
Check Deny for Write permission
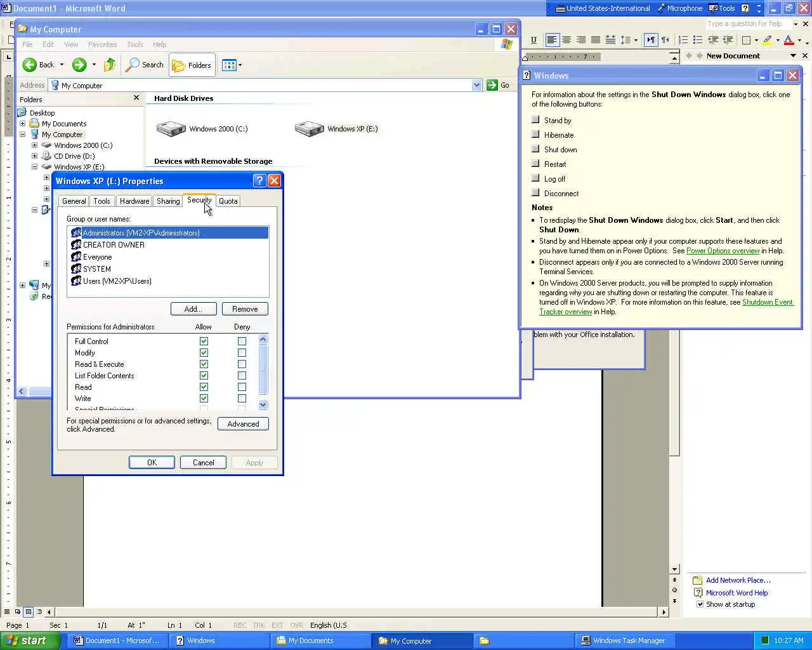click(242, 399)
